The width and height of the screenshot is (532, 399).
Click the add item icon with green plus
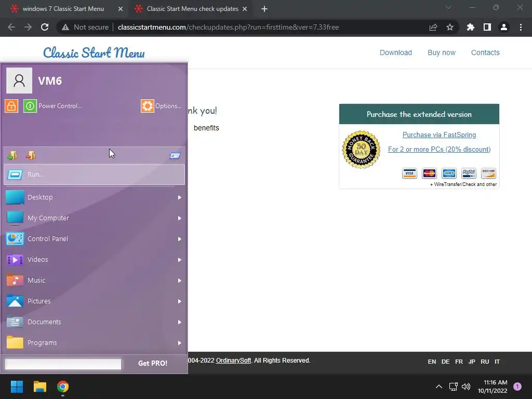tap(12, 155)
